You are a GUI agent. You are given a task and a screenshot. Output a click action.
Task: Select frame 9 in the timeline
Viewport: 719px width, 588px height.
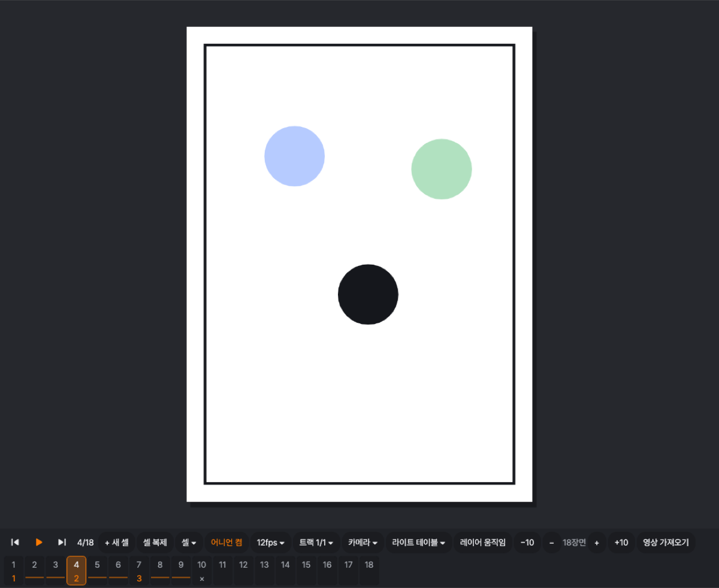tap(181, 571)
